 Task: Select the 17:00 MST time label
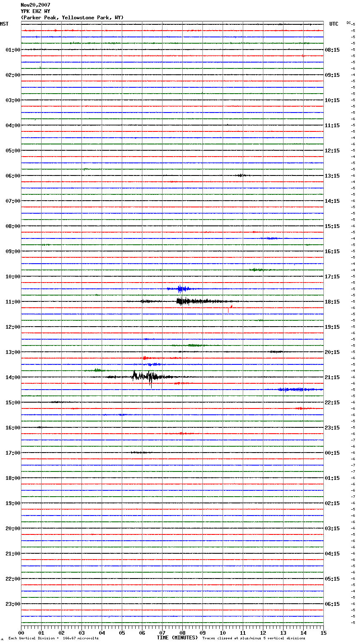pyautogui.click(x=13, y=453)
